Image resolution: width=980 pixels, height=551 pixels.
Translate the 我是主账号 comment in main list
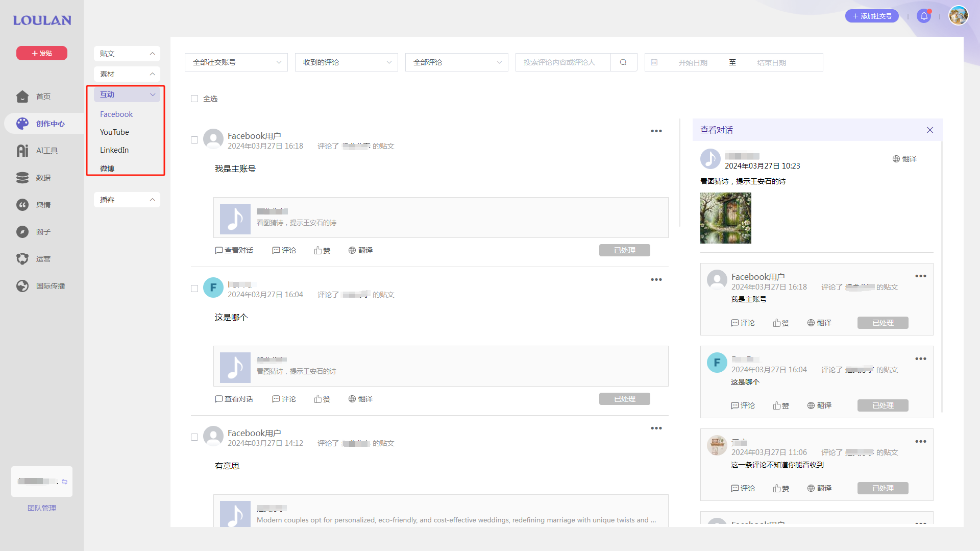tap(360, 250)
